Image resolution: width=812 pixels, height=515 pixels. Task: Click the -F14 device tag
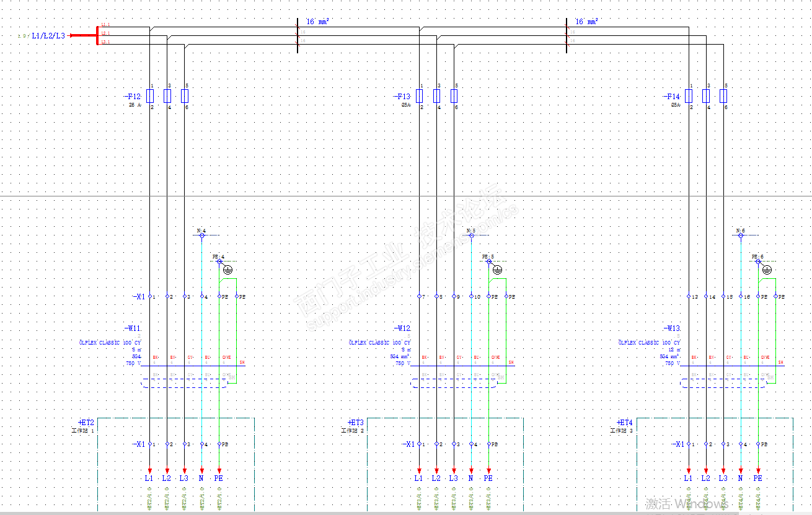(x=671, y=97)
